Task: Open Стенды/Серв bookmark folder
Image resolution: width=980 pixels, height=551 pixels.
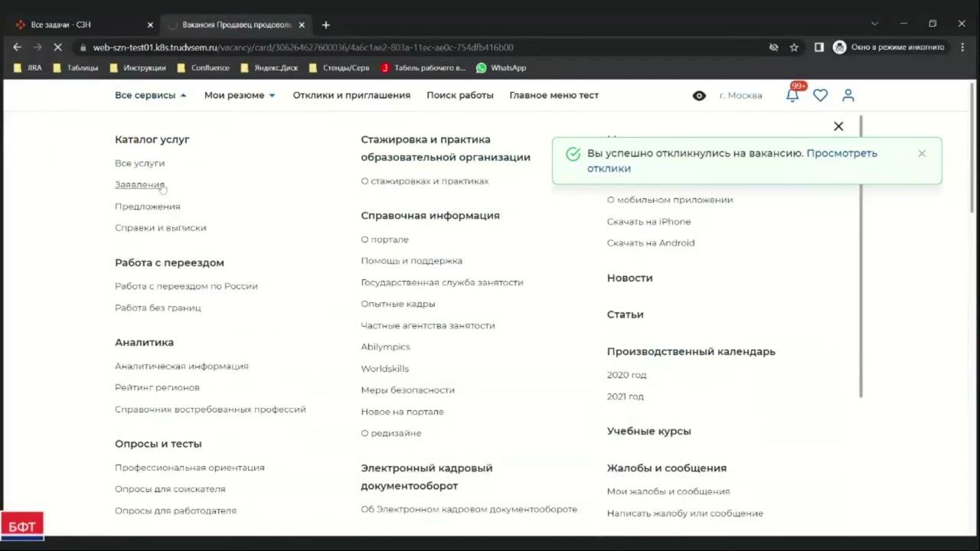Action: point(339,67)
